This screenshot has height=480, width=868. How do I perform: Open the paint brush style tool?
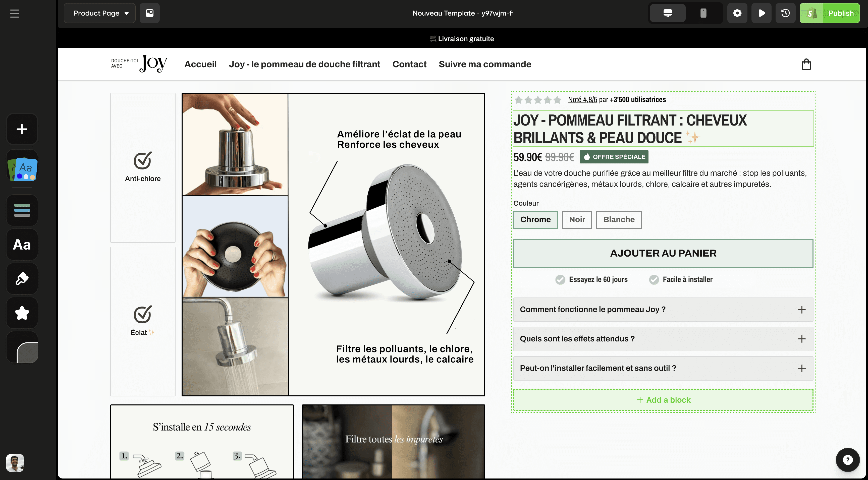[22, 279]
